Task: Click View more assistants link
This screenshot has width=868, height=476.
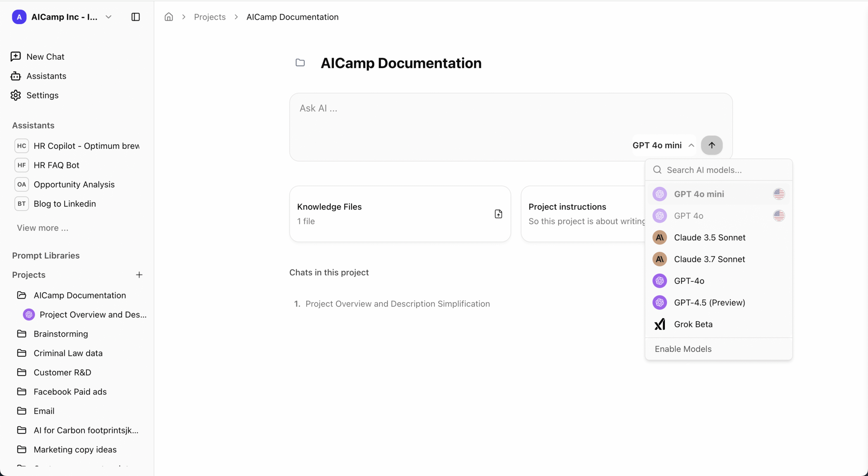Action: 43,228
